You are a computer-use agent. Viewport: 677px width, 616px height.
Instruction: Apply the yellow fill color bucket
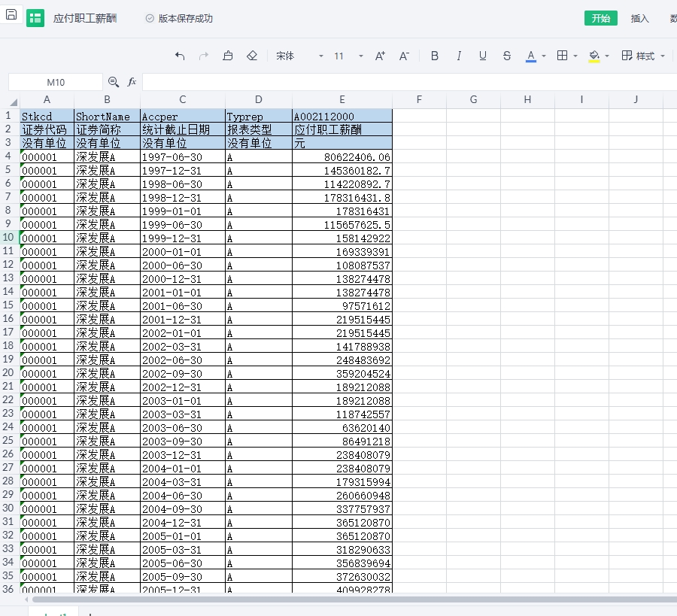click(x=594, y=56)
